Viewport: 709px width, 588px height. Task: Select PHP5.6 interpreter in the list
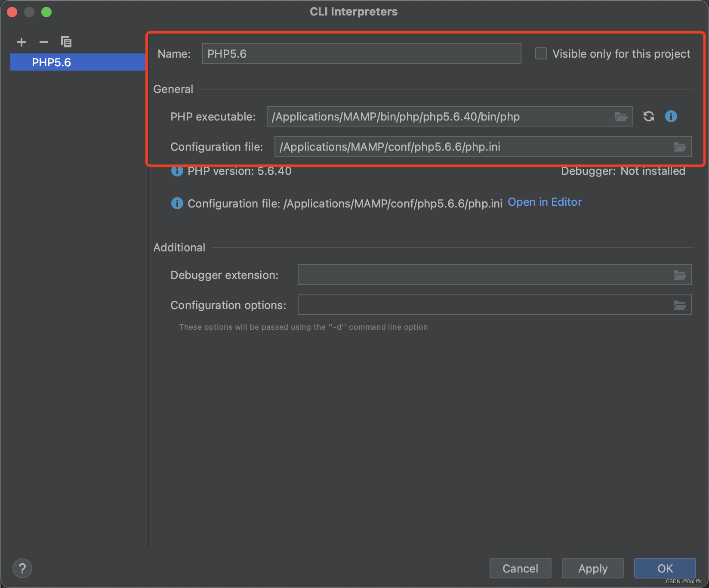click(78, 62)
